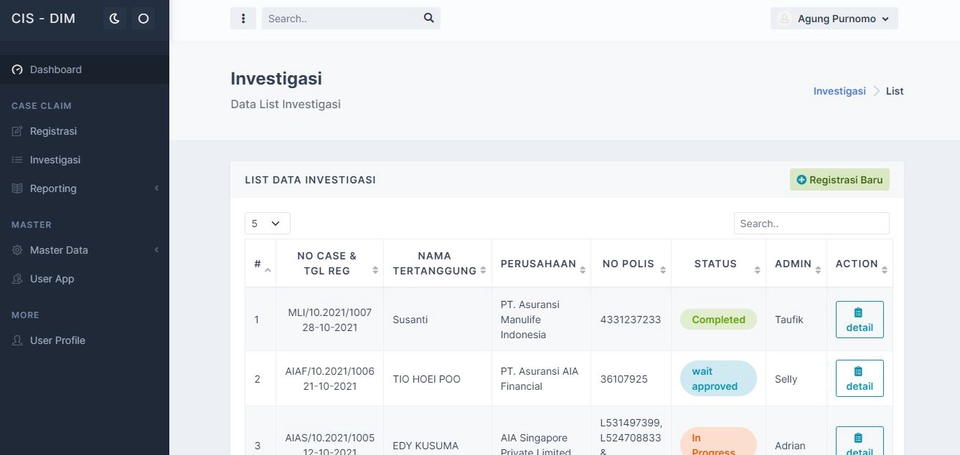Click the magnifier search icon in top bar
Screen dimensions: 960x455
(429, 18)
